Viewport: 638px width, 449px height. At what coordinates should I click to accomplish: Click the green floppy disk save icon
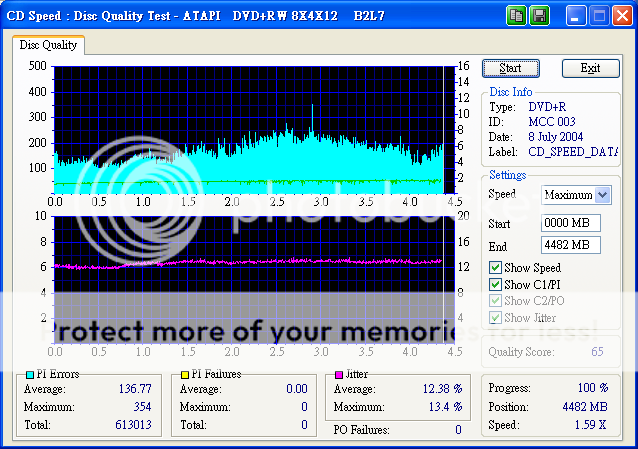click(x=539, y=16)
